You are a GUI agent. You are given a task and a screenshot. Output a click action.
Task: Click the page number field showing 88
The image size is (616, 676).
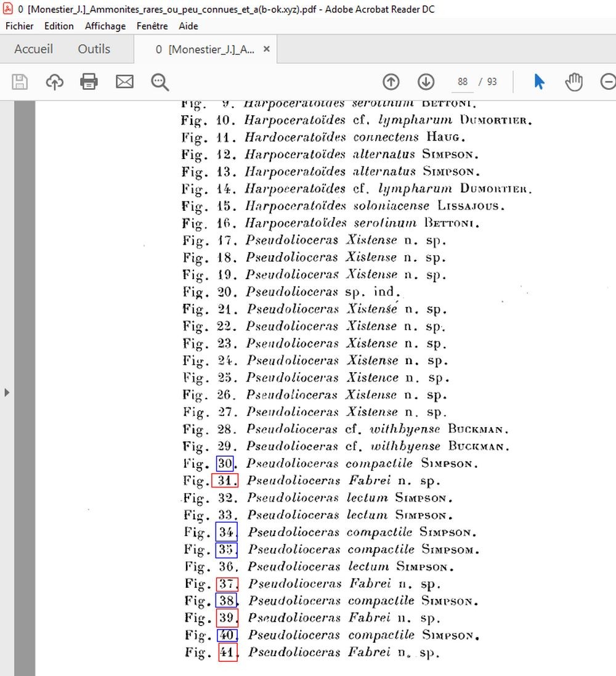463,82
